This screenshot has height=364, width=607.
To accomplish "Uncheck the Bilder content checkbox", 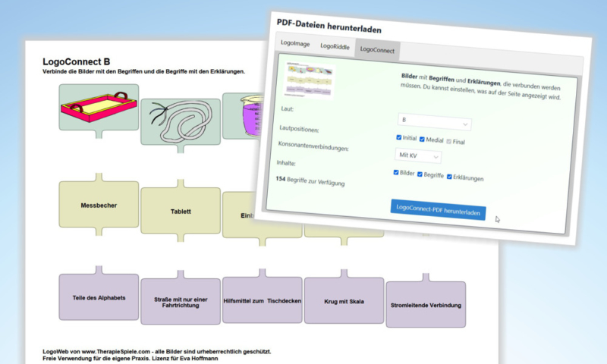I will [x=396, y=173].
